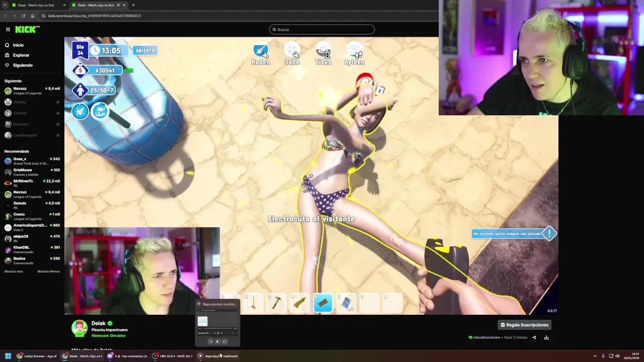
Task: Open recommended channel Coscu
Action: (31, 216)
